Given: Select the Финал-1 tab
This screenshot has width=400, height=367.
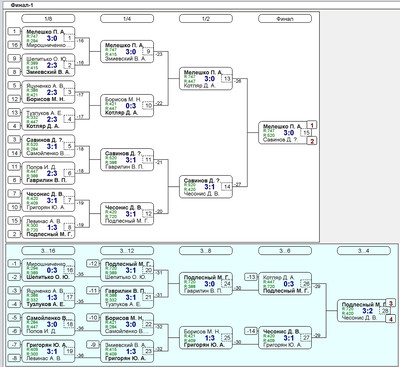Looking at the screenshot, I should pos(22,5).
